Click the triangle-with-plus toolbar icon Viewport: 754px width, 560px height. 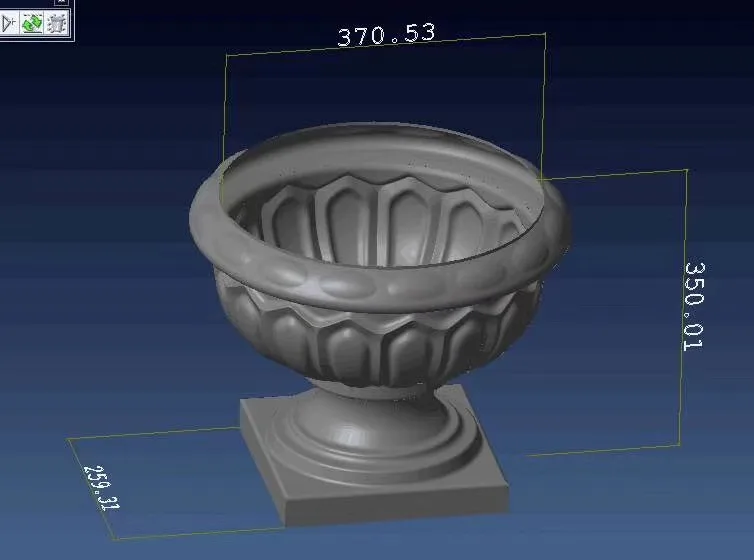[8, 23]
